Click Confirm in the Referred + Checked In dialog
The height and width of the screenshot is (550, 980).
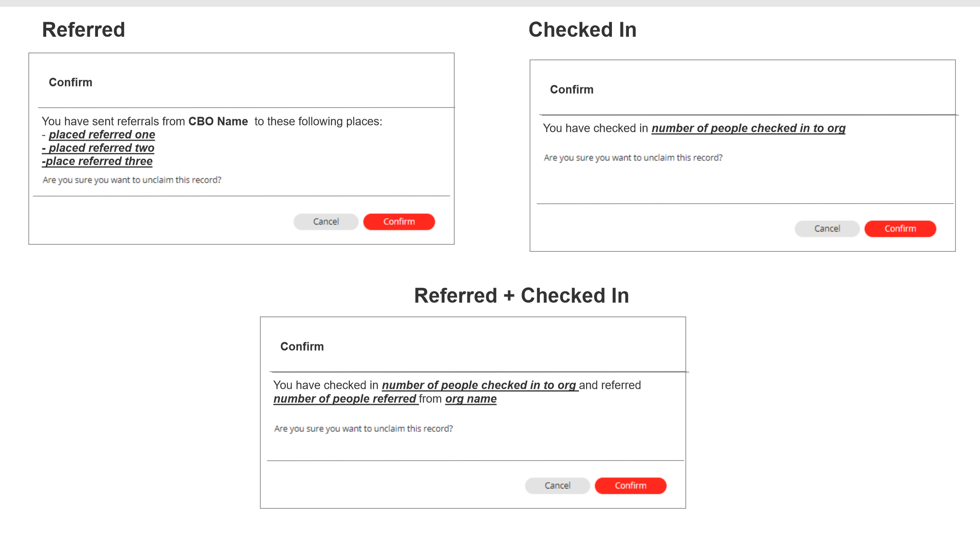[630, 486]
